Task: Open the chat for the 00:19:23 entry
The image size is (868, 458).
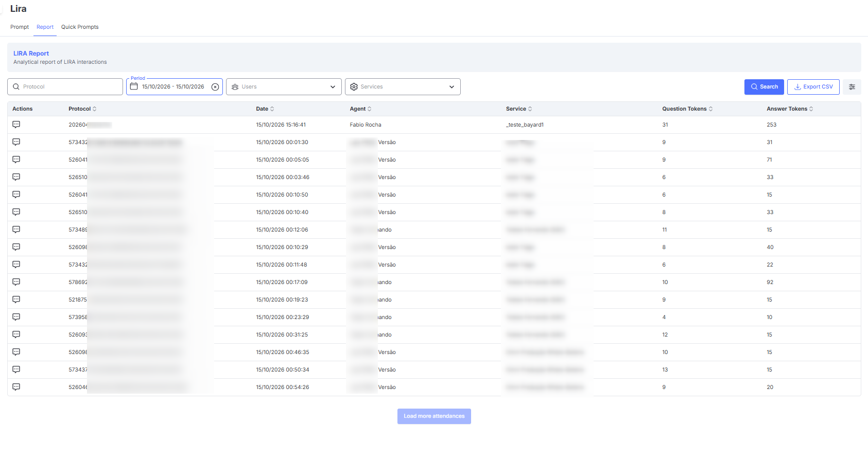Action: coord(16,300)
